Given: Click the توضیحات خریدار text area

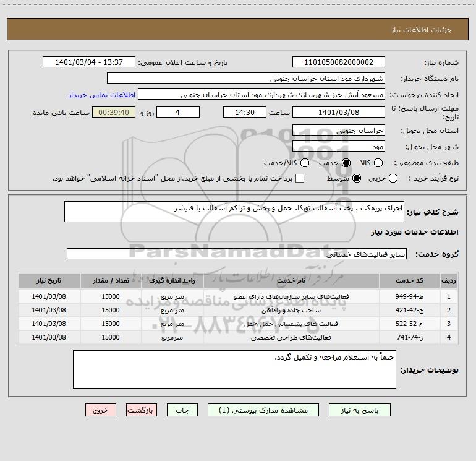Looking at the screenshot, I should pyautogui.click(x=234, y=369).
